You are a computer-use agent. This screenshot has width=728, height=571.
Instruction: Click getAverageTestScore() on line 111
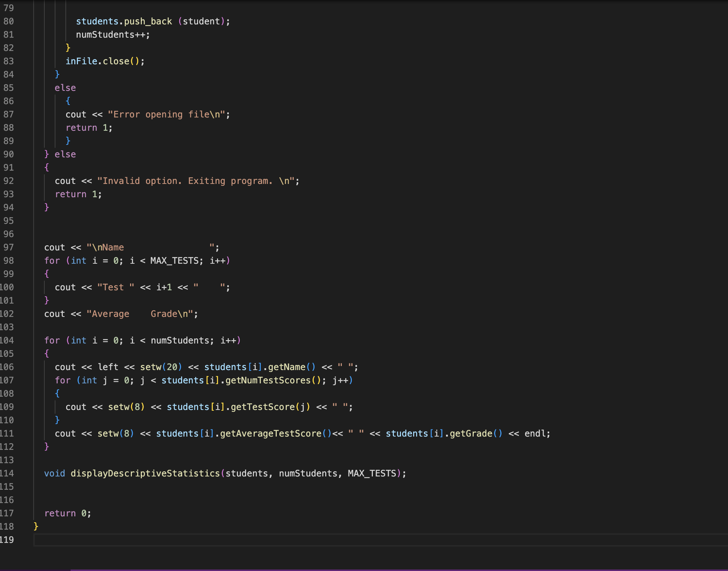pyautogui.click(x=275, y=433)
